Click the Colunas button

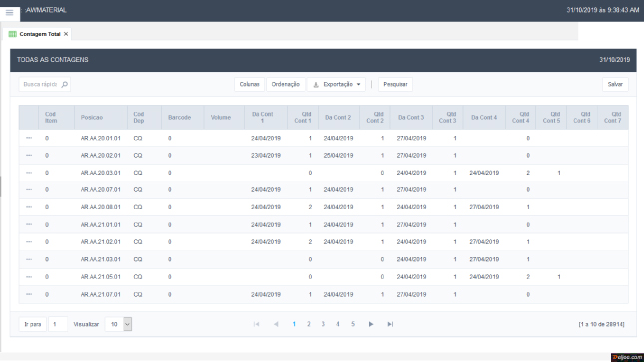[x=249, y=84]
